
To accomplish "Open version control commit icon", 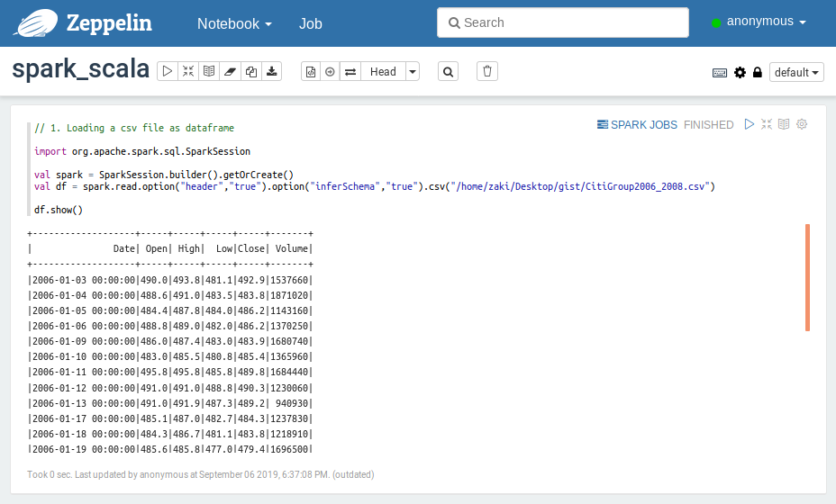I will [311, 71].
